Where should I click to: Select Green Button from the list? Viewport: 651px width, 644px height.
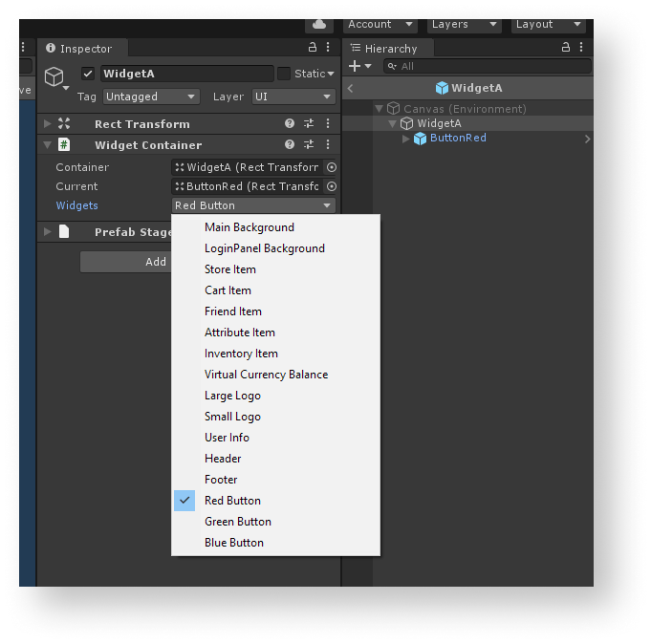tap(238, 522)
